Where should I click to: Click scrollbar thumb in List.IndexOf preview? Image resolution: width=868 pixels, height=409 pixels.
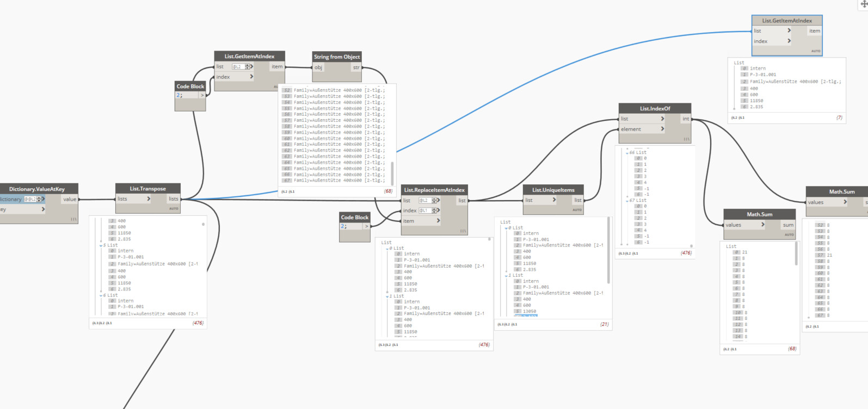pyautogui.click(x=692, y=246)
